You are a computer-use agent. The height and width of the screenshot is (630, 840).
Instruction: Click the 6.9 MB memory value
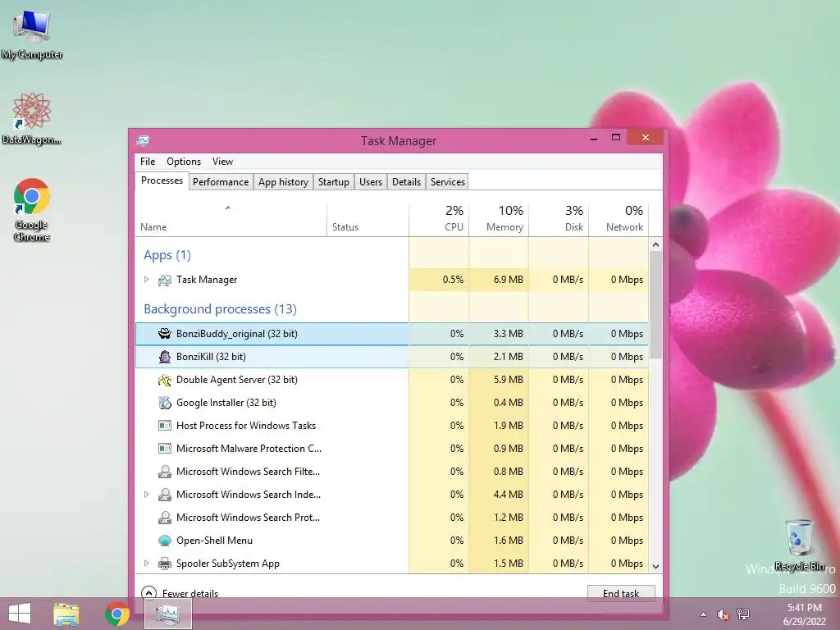[508, 280]
